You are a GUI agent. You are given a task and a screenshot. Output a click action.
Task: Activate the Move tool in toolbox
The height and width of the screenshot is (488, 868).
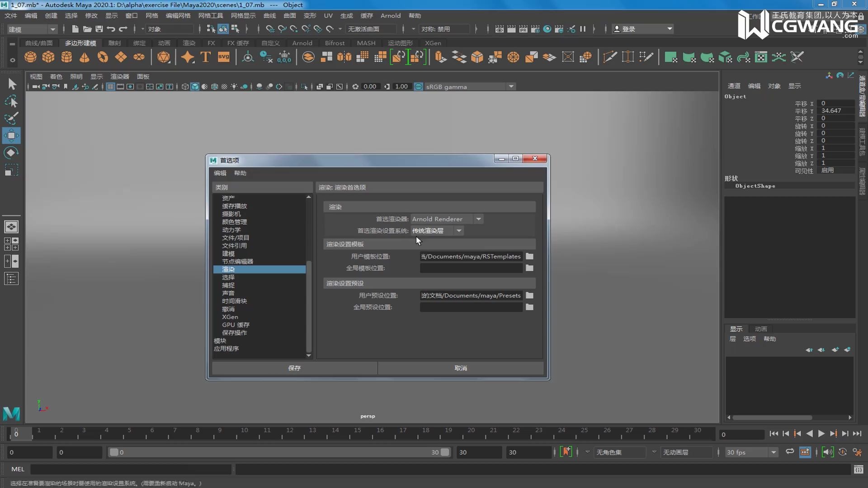[11, 136]
